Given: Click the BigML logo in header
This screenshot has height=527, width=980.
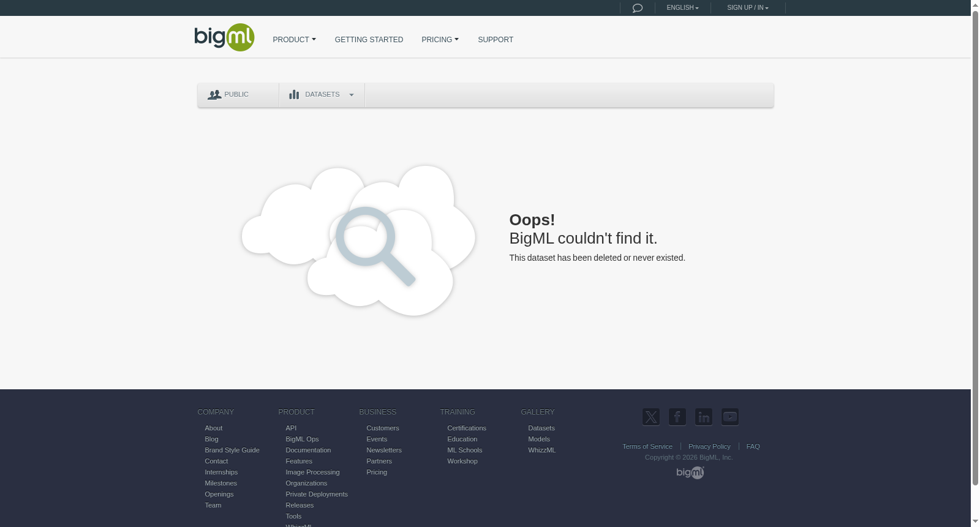Looking at the screenshot, I should pyautogui.click(x=224, y=37).
